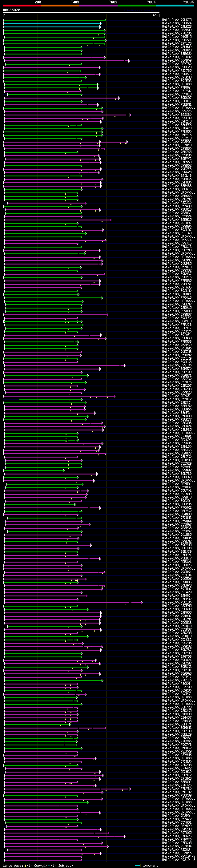Open hit UniRef100_C6ZRW9
This screenshot has height=868, width=197.
point(177,30)
